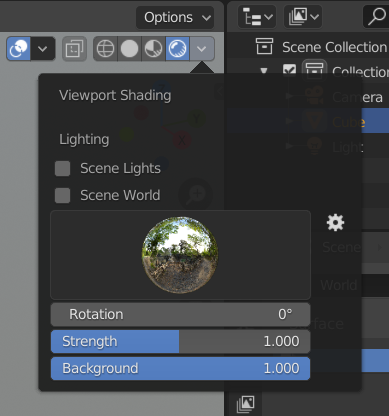389x416 pixels.
Task: Collapse the Collection tree arrow
Action: [264, 71]
